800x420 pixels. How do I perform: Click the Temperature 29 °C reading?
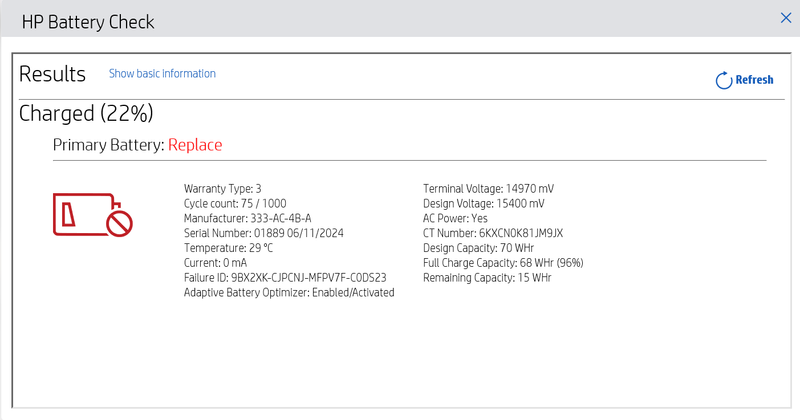coord(229,248)
